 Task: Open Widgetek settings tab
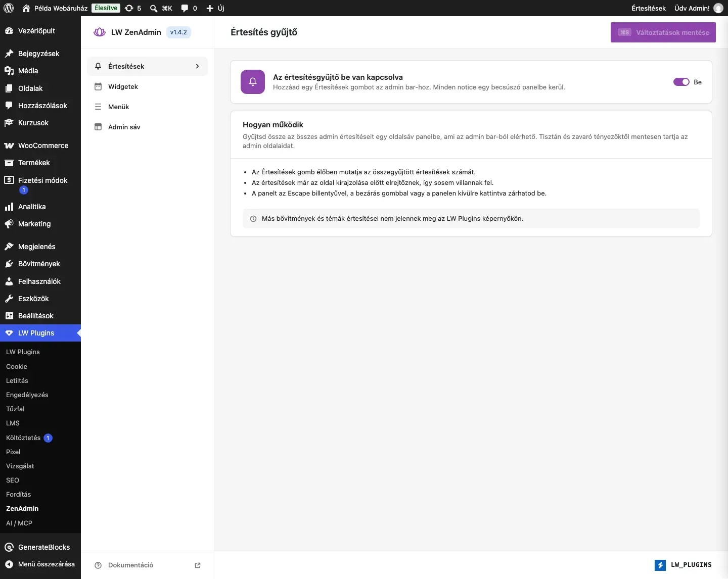point(148,86)
